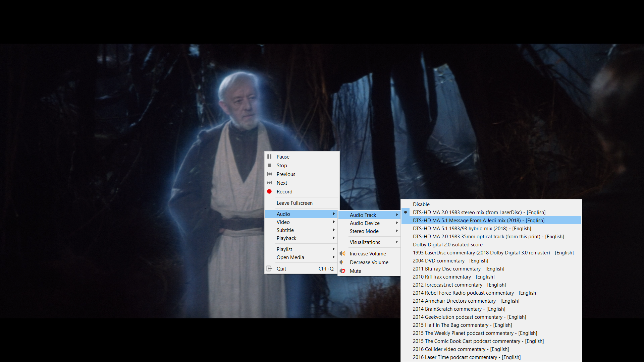Click the Quit exit icon
This screenshot has width=644, height=362.
(x=269, y=268)
